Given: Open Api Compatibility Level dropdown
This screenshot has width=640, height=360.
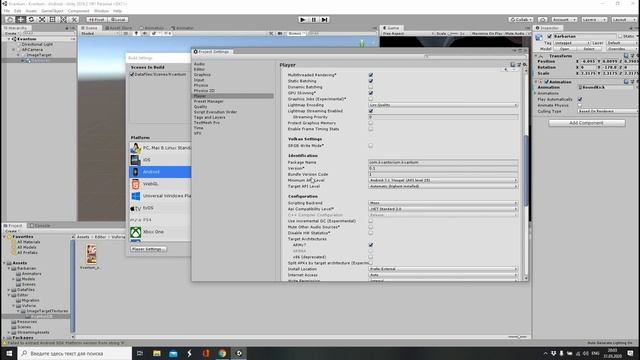Looking at the screenshot, I should pos(443,209).
